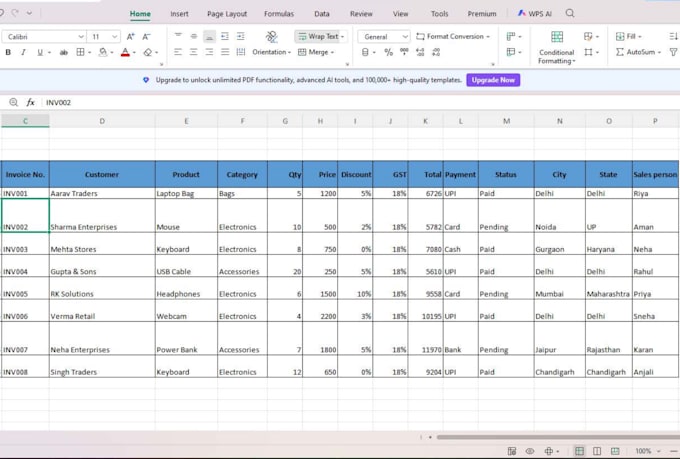This screenshot has width=680, height=459.
Task: Apply the red font color
Action: coord(125,52)
